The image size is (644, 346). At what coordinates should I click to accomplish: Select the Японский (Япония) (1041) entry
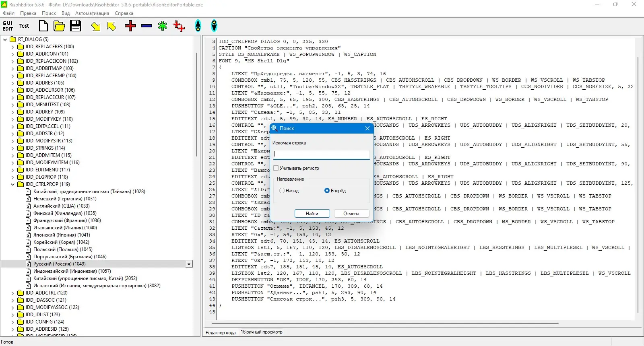pos(62,235)
